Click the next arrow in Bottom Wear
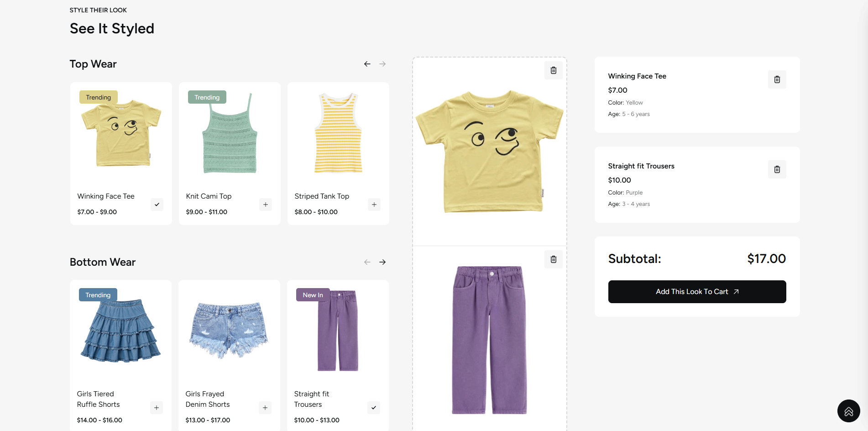This screenshot has width=868, height=431. pyautogui.click(x=382, y=262)
